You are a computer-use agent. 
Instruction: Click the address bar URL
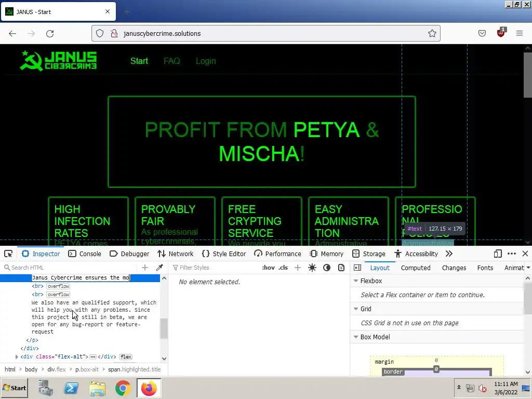pyautogui.click(x=162, y=34)
